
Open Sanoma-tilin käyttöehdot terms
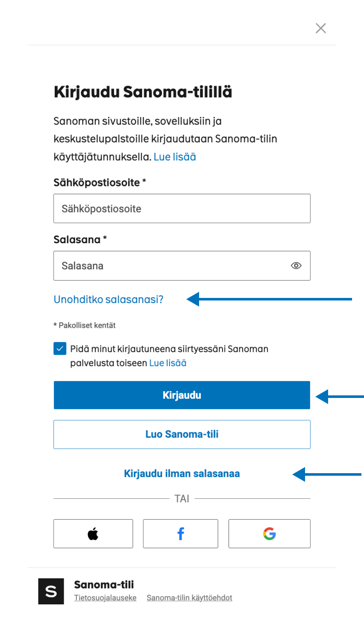189,598
